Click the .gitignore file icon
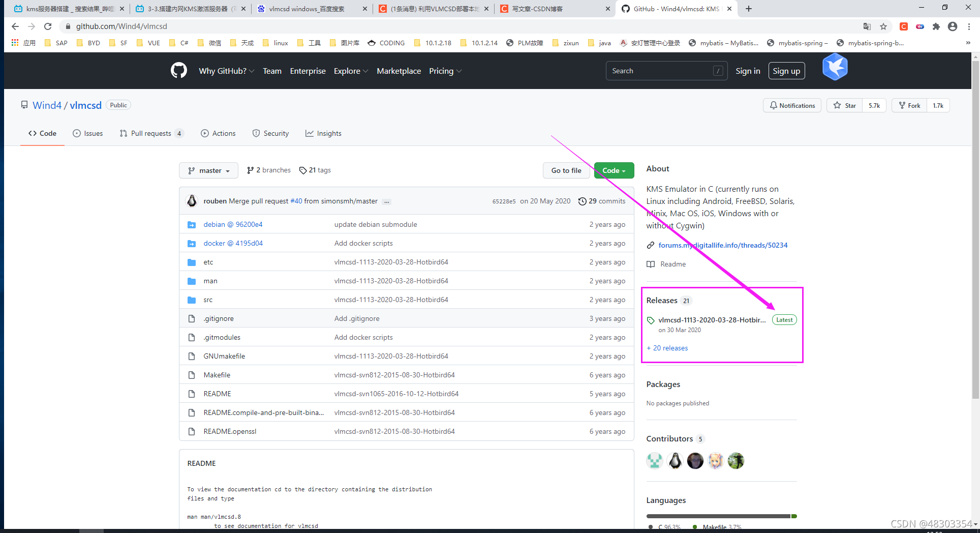 [192, 319]
